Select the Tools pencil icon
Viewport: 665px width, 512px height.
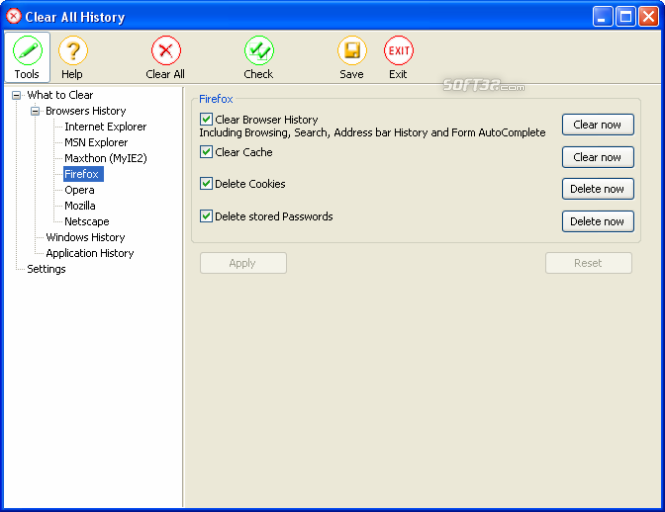pos(28,51)
